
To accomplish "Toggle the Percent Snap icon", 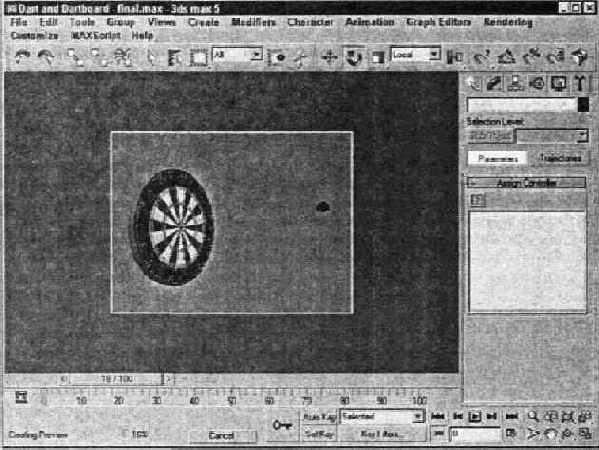I will click(531, 57).
